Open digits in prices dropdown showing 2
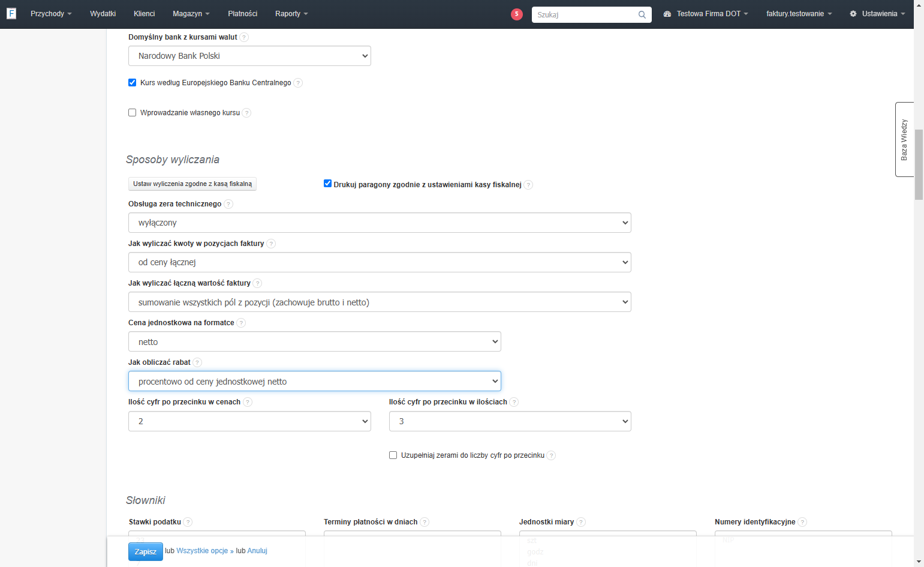 (x=249, y=421)
